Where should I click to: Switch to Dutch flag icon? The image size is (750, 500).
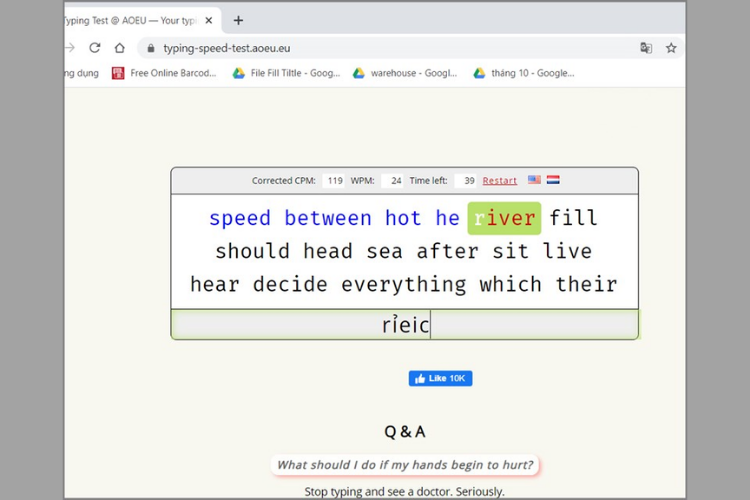tap(553, 180)
